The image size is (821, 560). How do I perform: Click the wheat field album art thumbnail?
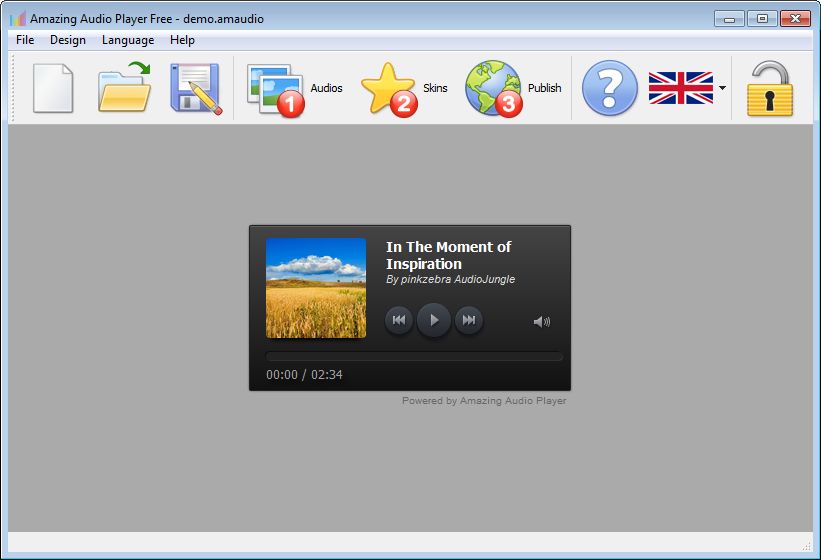click(316, 288)
